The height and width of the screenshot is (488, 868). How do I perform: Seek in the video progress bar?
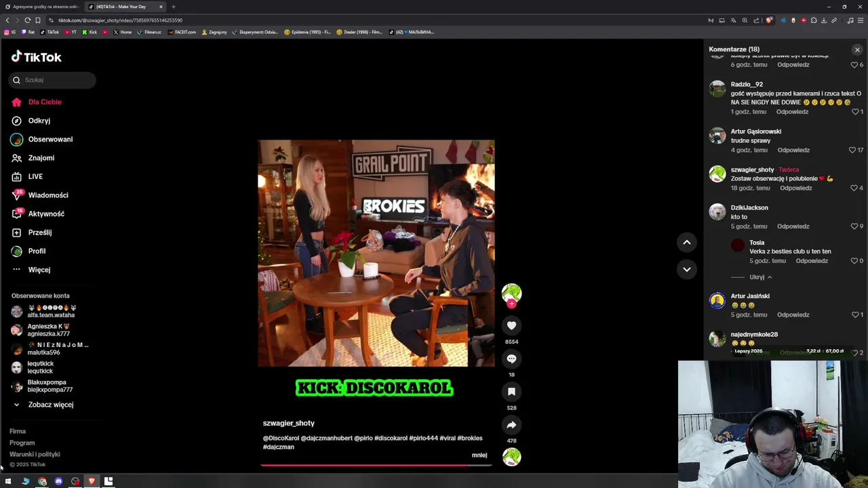point(376,465)
